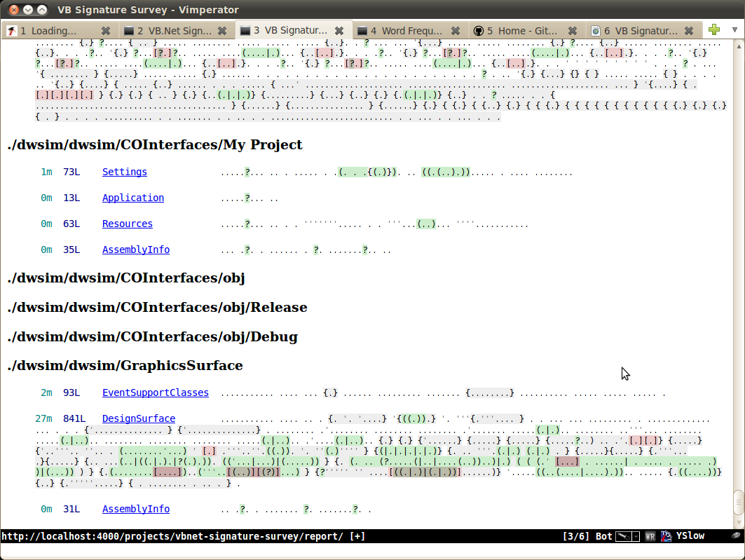
Task: Open the Application file link
Action: 133,198
